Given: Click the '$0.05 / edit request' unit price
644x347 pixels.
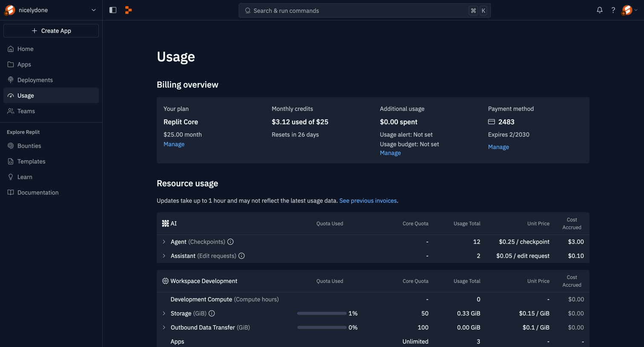Looking at the screenshot, I should pos(523,256).
